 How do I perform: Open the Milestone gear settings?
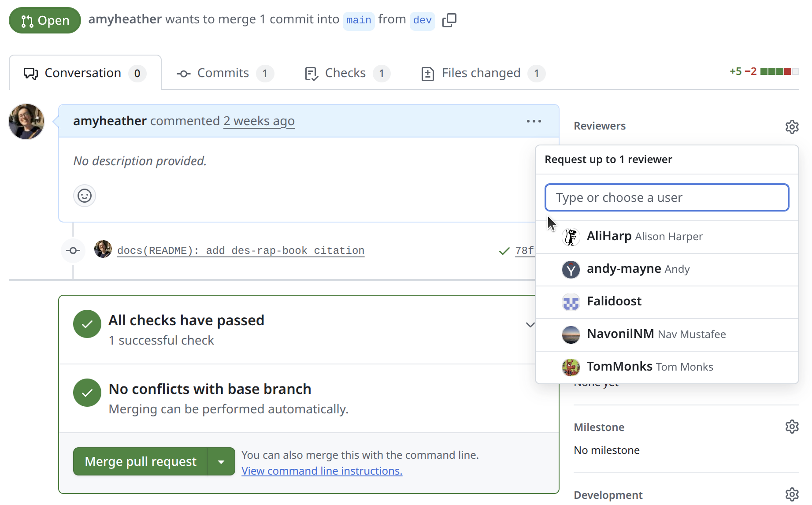(792, 427)
